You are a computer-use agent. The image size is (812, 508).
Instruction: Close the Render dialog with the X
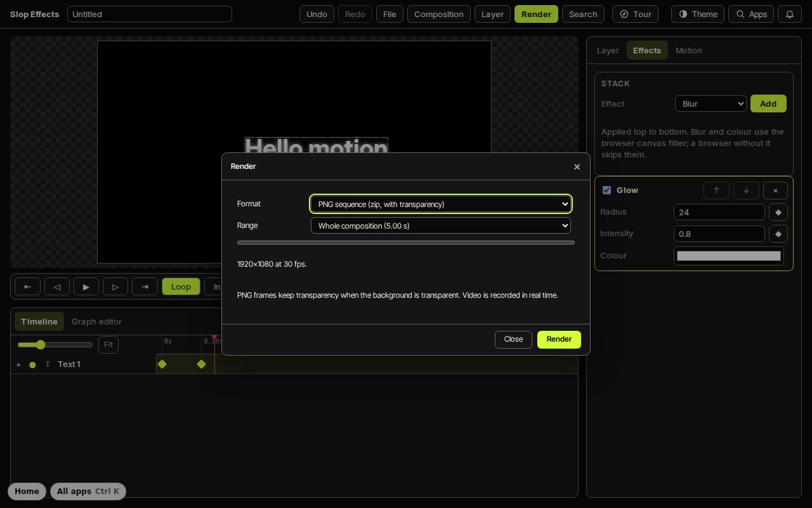pos(577,166)
